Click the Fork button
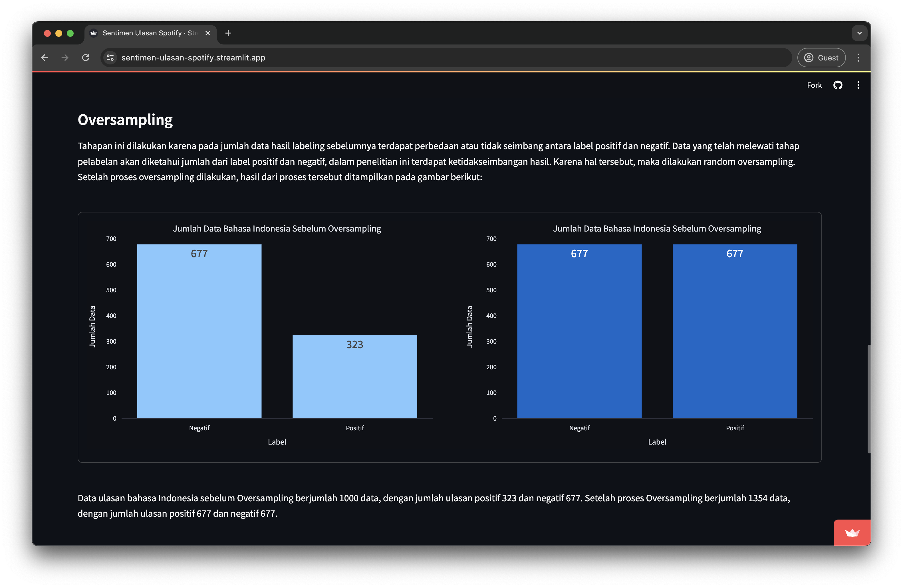Image resolution: width=903 pixels, height=588 pixels. tap(814, 85)
